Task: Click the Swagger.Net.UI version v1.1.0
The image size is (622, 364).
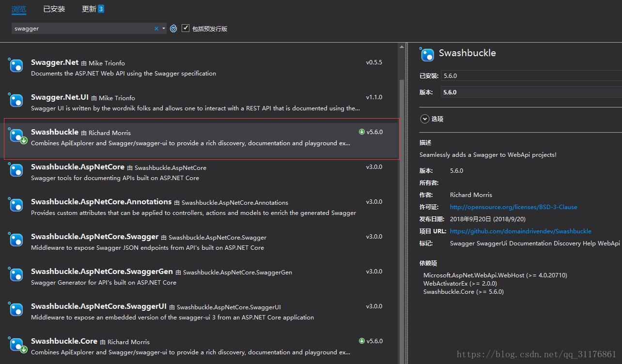Action: tap(374, 97)
